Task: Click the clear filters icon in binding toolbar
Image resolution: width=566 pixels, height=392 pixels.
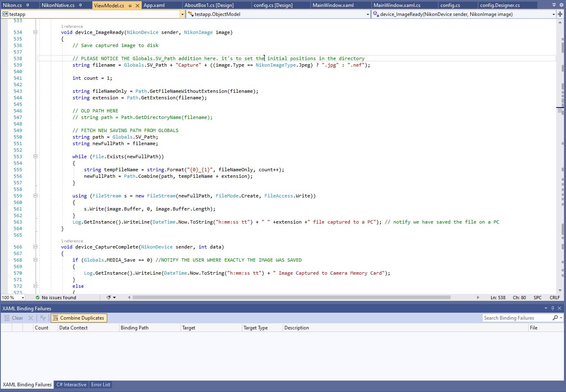Action: point(43,318)
